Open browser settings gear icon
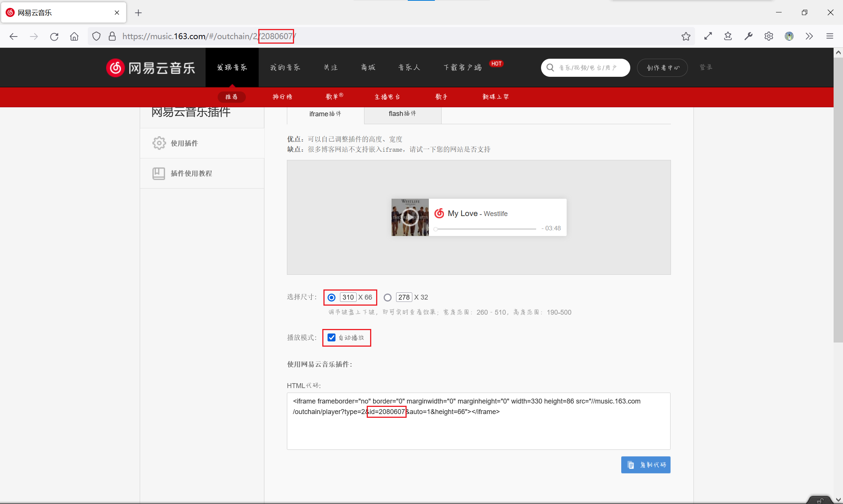Screen dimensions: 843x504 point(768,36)
